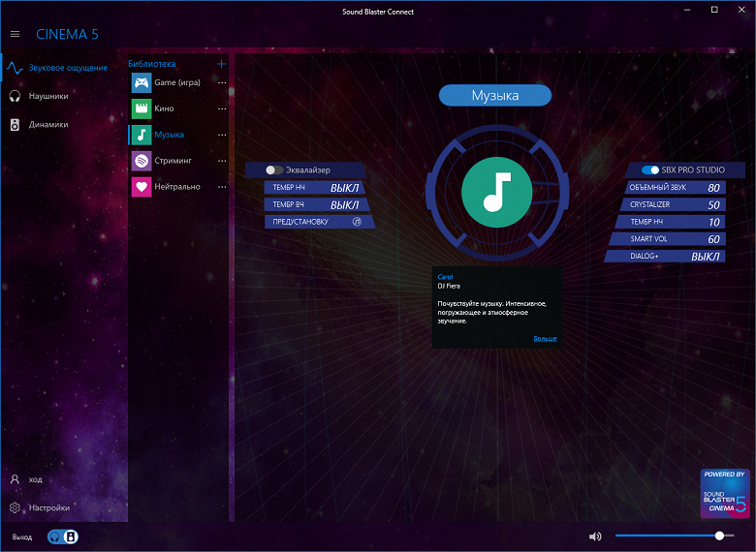Click the settings gear icon
This screenshot has width=756, height=552.
pos(15,507)
